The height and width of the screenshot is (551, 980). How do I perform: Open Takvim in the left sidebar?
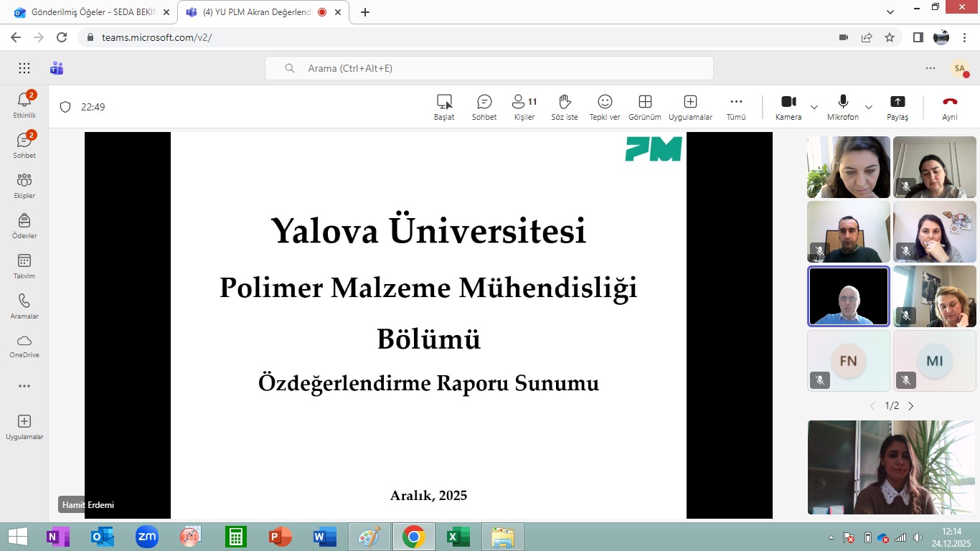point(24,265)
